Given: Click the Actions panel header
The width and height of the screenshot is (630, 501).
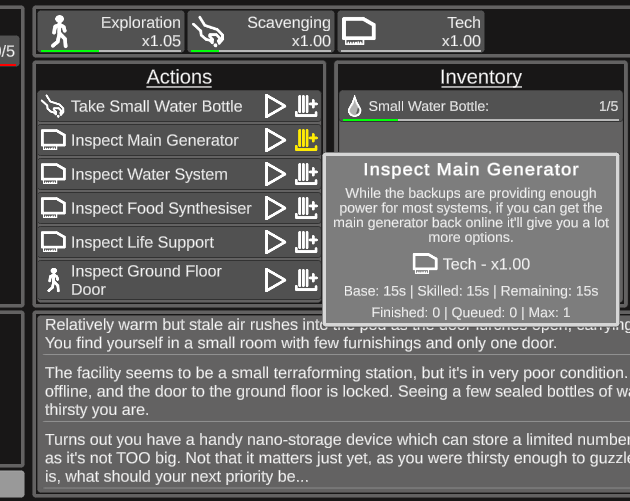Looking at the screenshot, I should click(179, 77).
